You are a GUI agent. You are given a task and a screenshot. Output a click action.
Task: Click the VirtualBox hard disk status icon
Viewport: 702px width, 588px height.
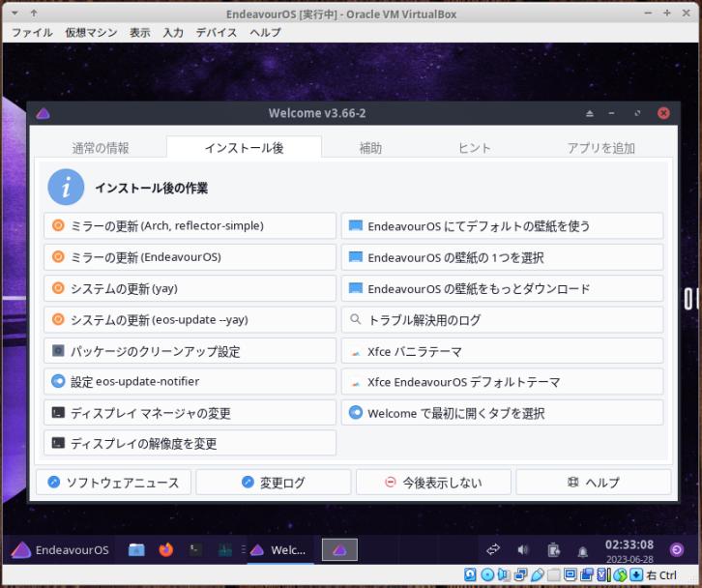pyautogui.click(x=470, y=574)
